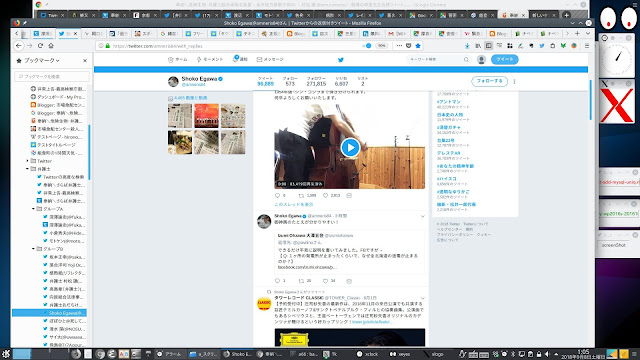Toggle the sidebar button in Firefox toolbar
Screen dimensions: 640x360
tap(489, 46)
